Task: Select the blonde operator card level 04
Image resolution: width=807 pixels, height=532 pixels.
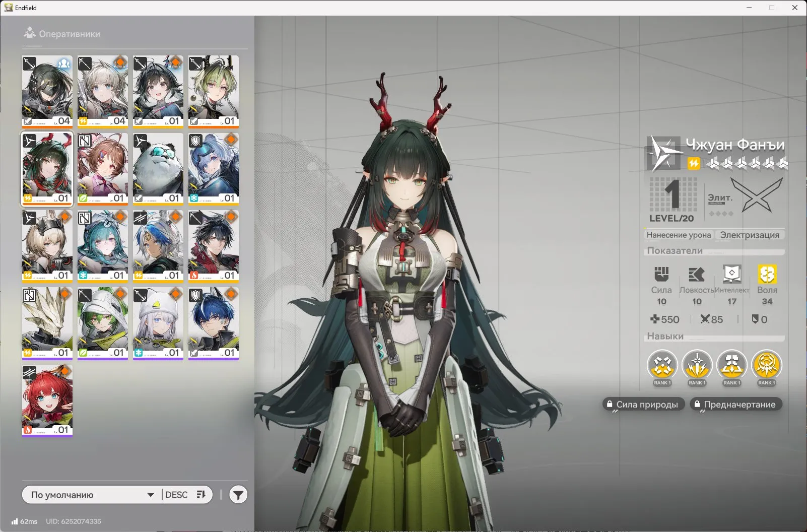Action: pyautogui.click(x=103, y=91)
